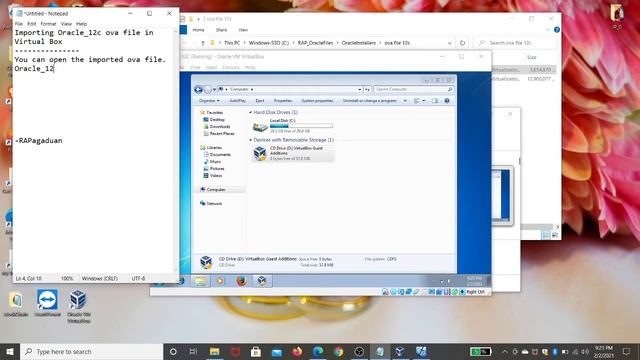
Task: Select Music in the VM navigation pane
Action: pyautogui.click(x=215, y=162)
